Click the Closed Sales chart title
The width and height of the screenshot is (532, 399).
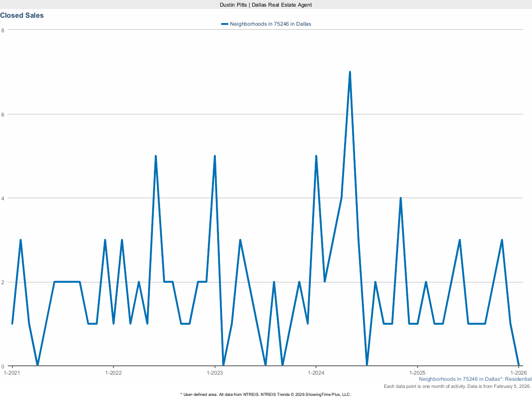22,16
